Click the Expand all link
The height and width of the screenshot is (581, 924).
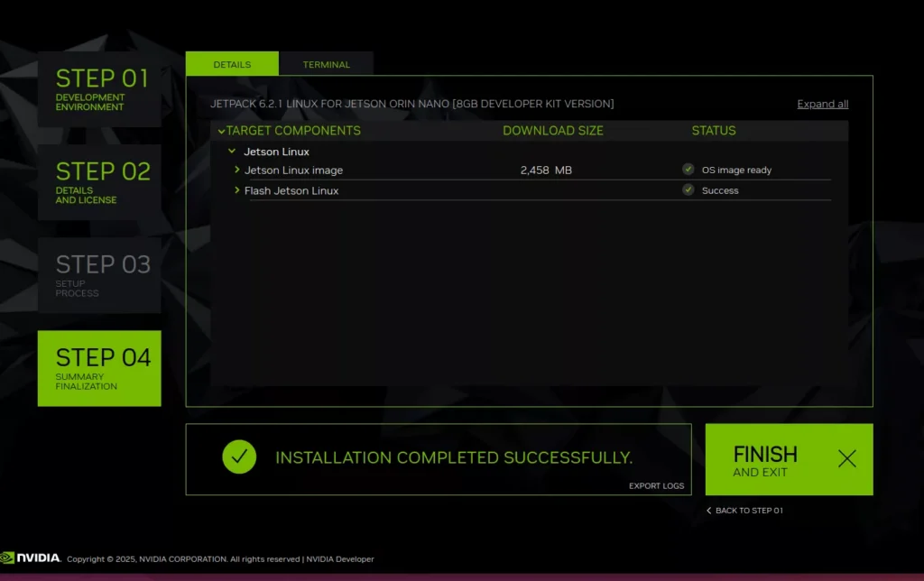pos(822,104)
